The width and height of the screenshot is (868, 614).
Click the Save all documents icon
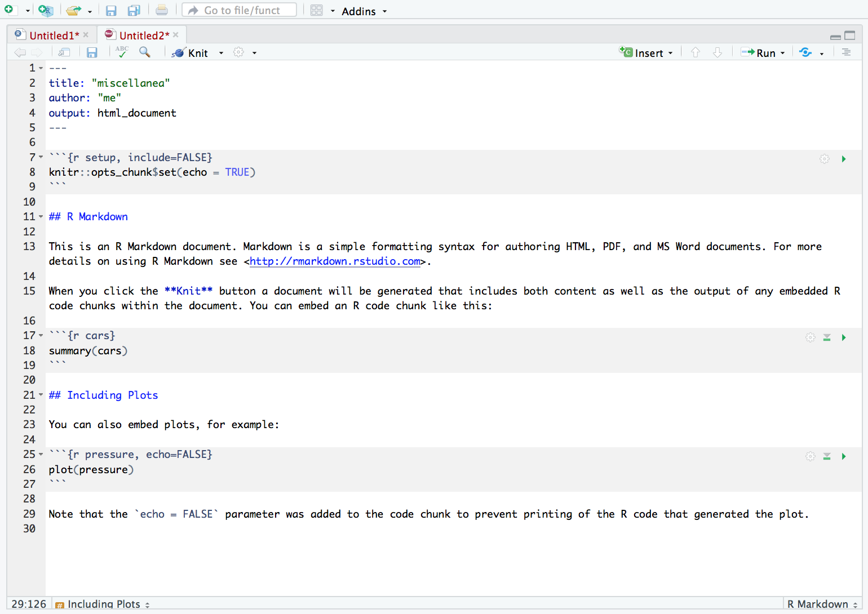tap(134, 11)
